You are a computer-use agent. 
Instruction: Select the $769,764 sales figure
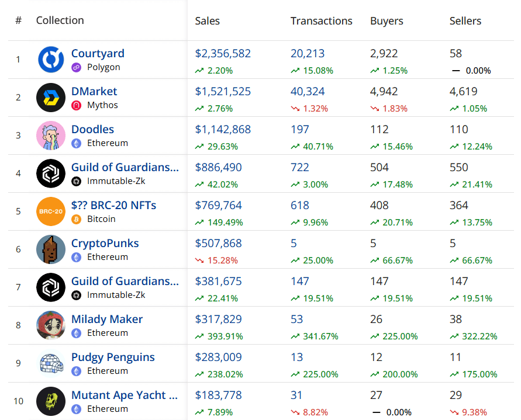coord(218,205)
